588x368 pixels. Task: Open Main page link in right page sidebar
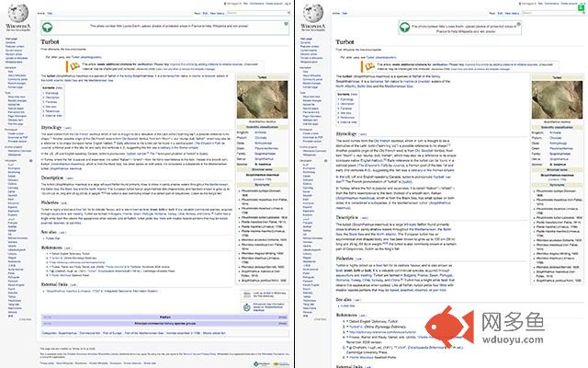(306, 39)
